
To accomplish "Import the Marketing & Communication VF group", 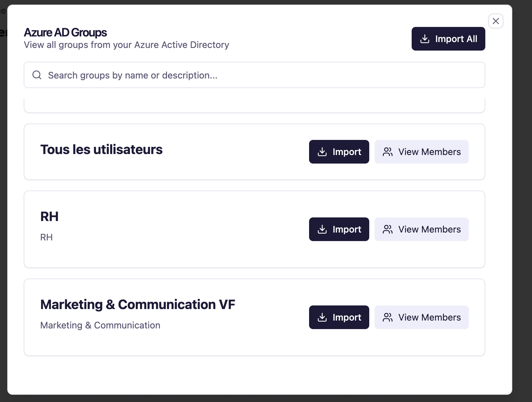I will (x=339, y=317).
